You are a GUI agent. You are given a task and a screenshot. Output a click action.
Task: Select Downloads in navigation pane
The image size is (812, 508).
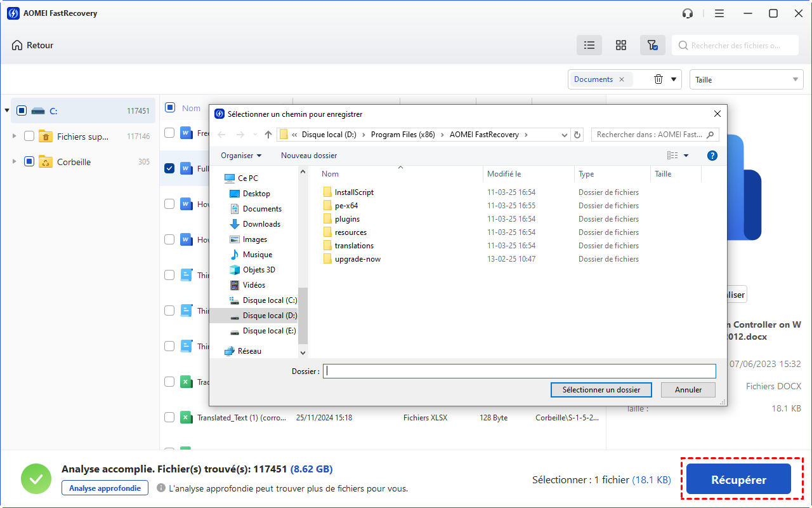[261, 224]
